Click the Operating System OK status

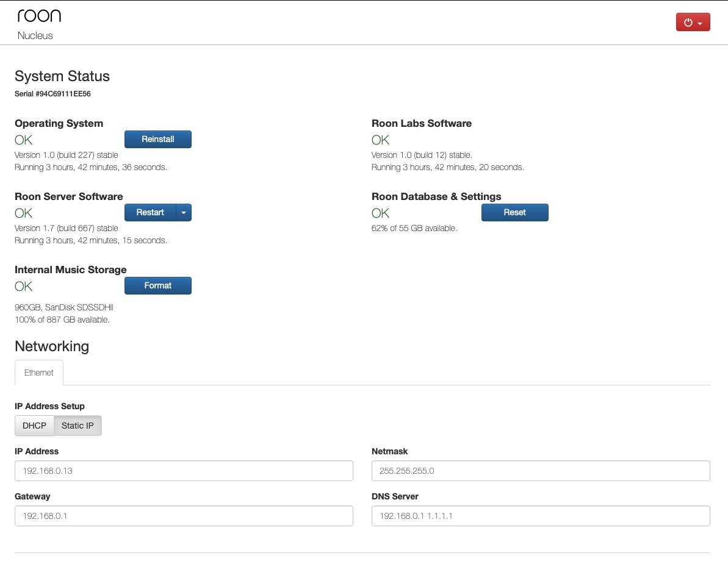[x=24, y=140]
